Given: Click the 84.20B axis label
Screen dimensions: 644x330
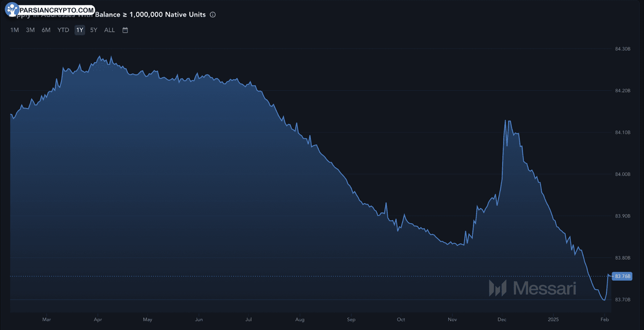Looking at the screenshot, I should coord(623,91).
